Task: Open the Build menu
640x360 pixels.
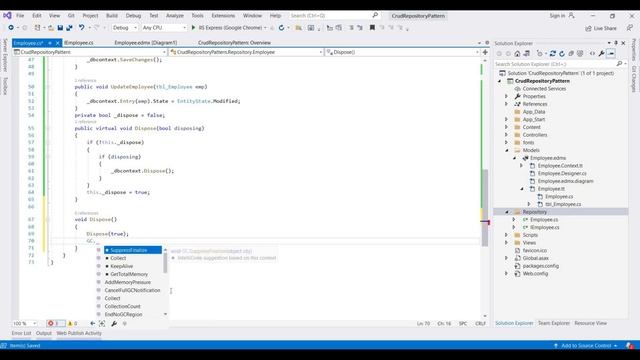Action: (112, 16)
